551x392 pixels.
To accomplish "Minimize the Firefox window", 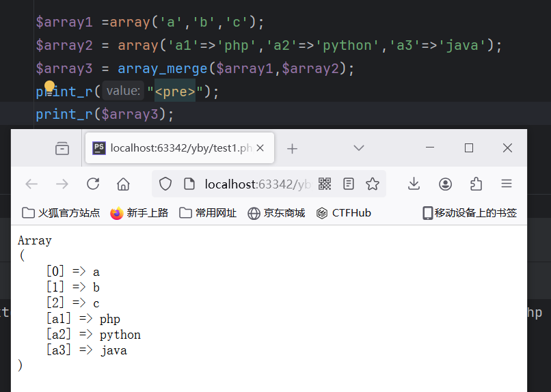I will click(x=430, y=148).
